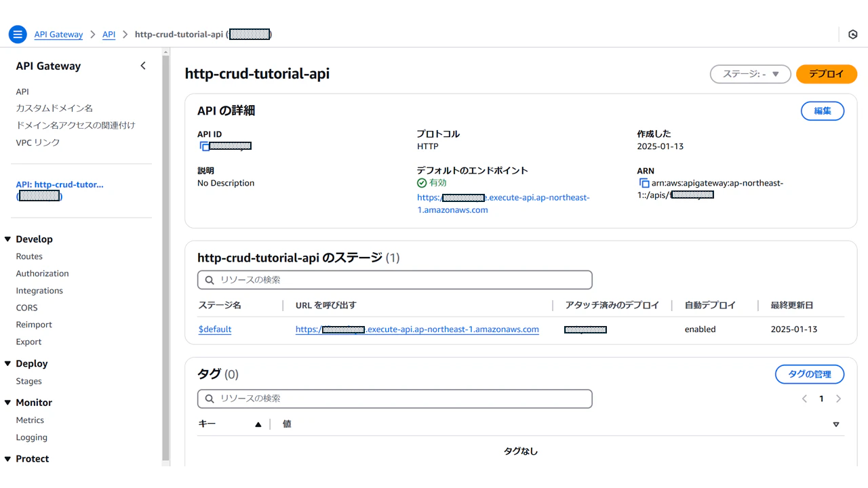868x488 pixels.
Task: Open the default endpoint URL link
Action: 503,203
